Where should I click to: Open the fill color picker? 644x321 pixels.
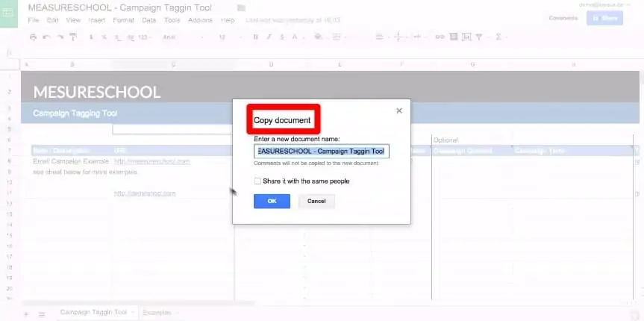(x=318, y=37)
